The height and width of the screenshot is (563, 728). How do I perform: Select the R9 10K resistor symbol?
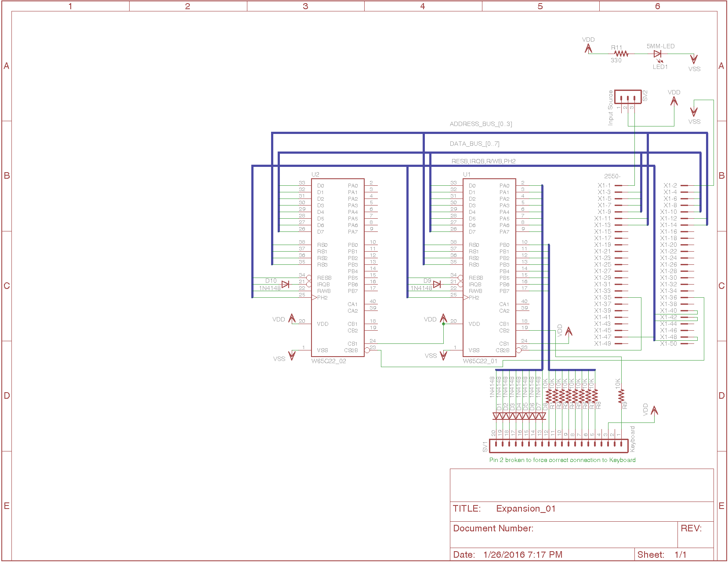pyautogui.click(x=621, y=397)
